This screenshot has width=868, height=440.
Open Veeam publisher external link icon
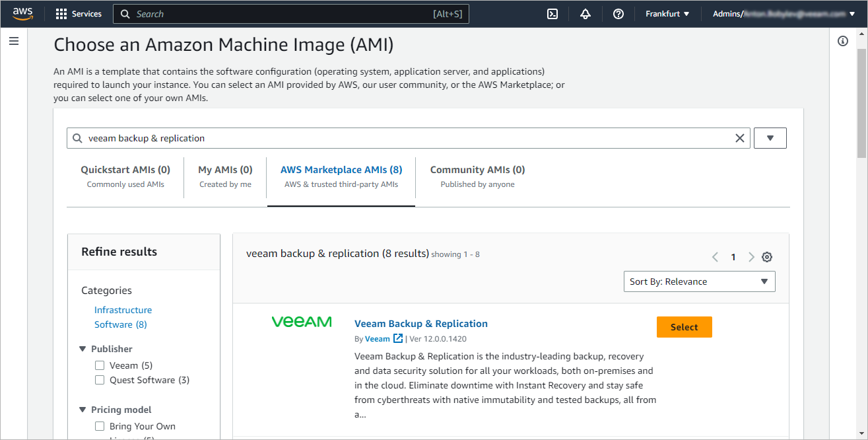[x=398, y=338]
